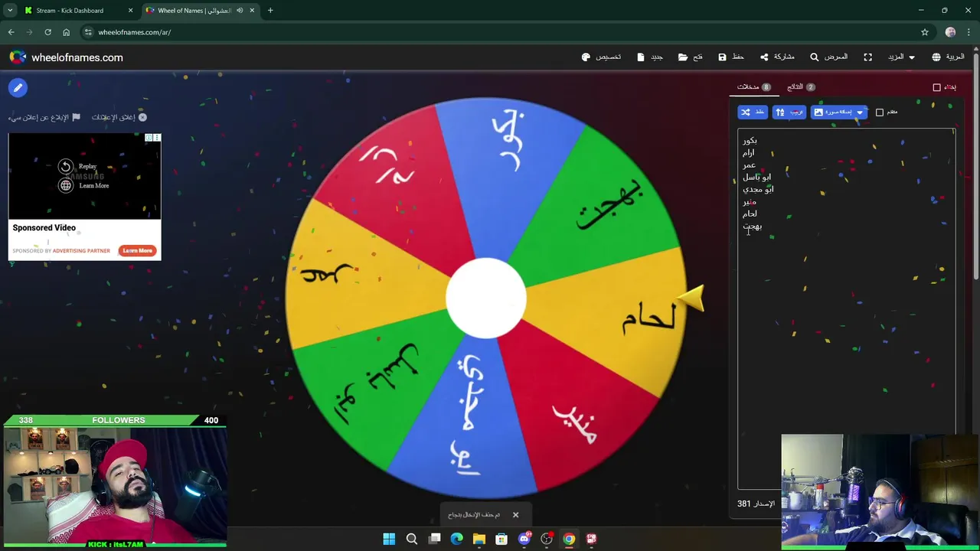Open Chrome three-dot menu
Viewport: 980px width, 551px height.
[x=969, y=32]
